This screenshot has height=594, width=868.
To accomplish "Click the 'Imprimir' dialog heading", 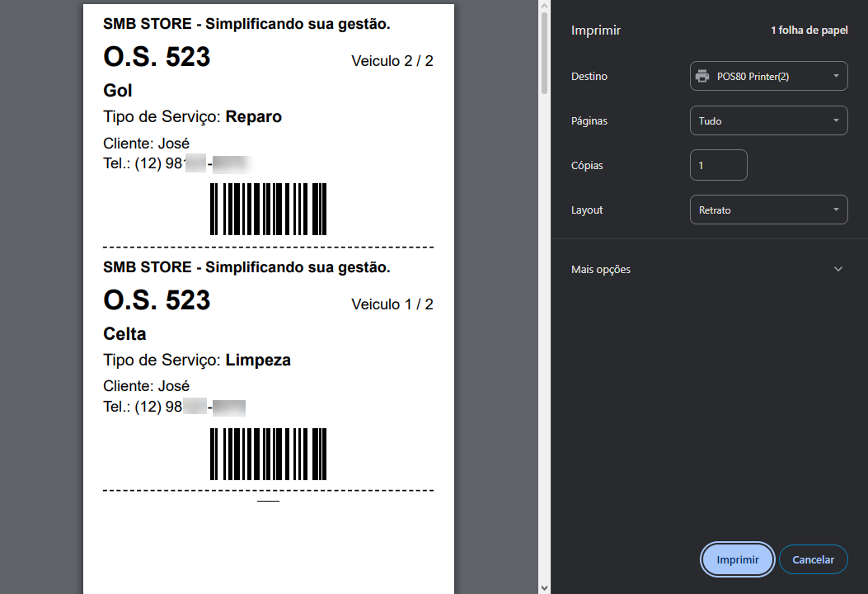I will pyautogui.click(x=596, y=31).
